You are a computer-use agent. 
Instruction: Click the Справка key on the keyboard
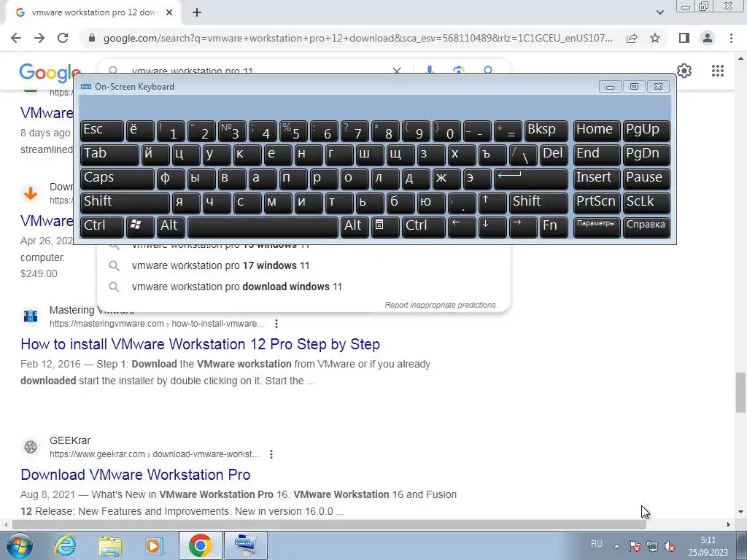646,226
